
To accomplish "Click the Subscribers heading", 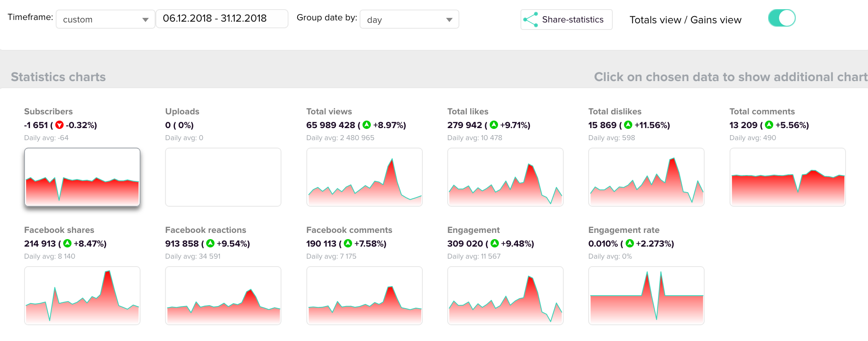I will (x=48, y=111).
